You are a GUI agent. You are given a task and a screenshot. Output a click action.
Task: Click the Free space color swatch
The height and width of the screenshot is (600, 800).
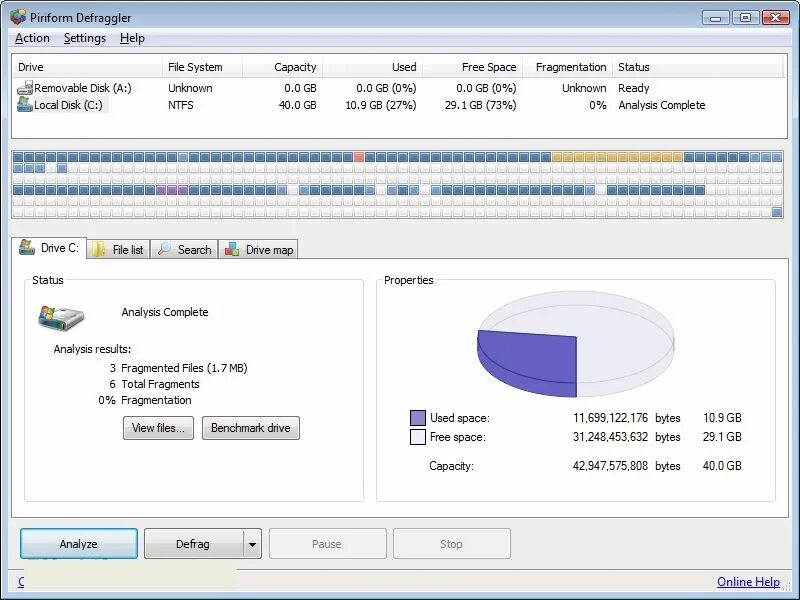418,437
